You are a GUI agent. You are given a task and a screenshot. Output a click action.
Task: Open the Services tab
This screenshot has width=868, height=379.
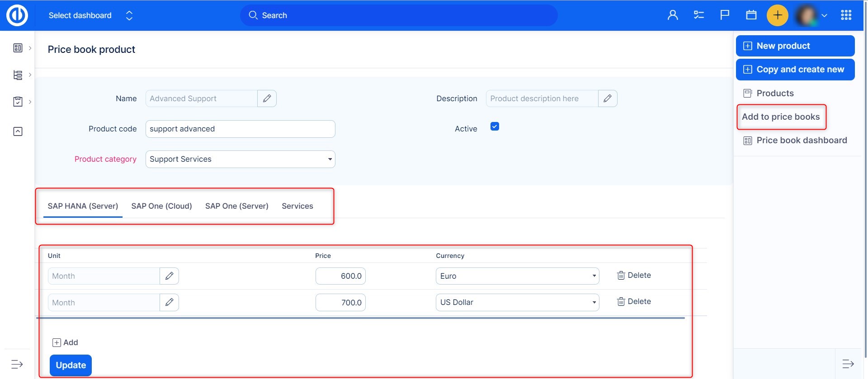(297, 206)
